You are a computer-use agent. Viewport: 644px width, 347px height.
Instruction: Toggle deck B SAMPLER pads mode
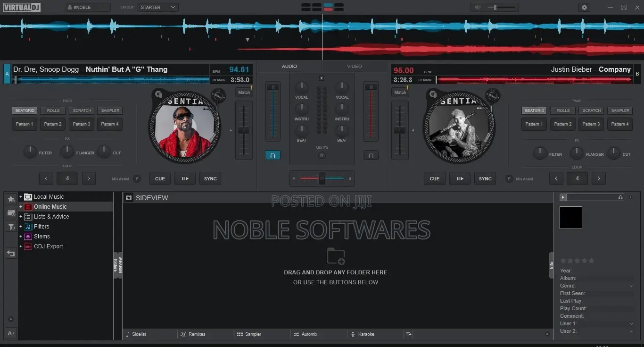tap(620, 110)
